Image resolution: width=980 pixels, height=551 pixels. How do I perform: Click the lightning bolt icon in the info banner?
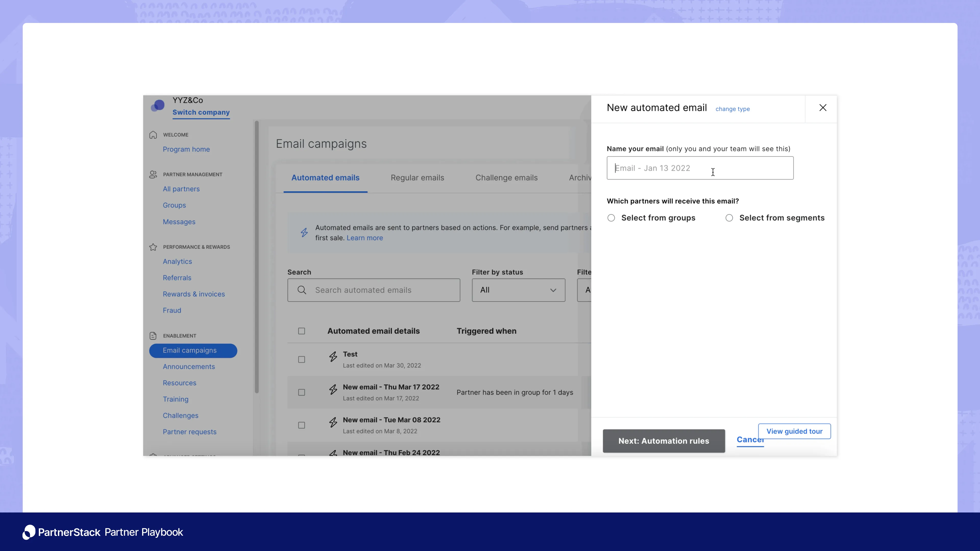(x=304, y=232)
